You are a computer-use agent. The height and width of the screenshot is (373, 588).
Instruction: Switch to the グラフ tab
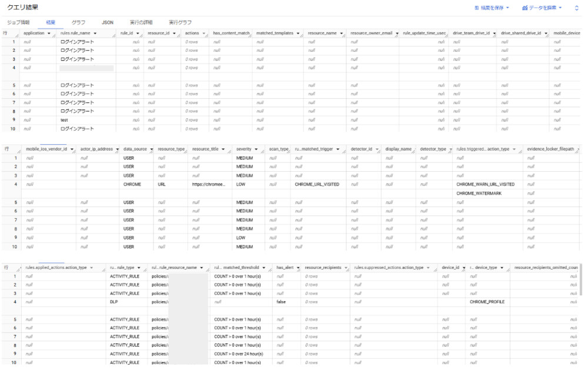[78, 22]
